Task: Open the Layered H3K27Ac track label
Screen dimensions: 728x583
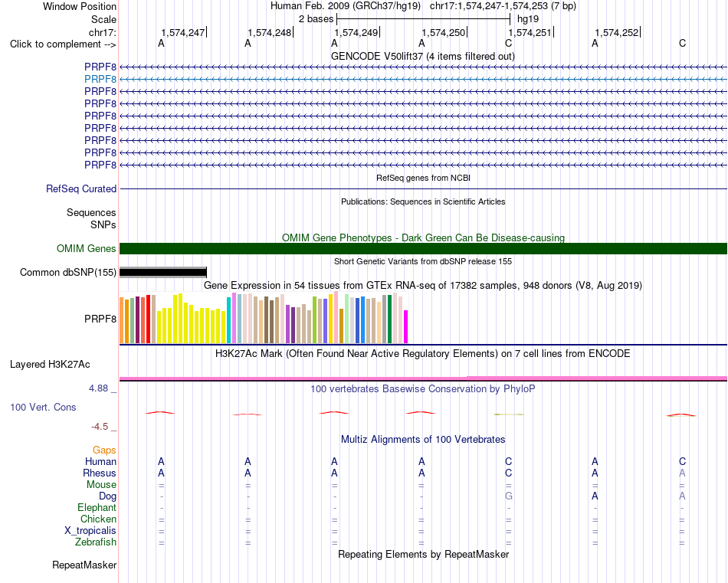Action: (x=50, y=365)
